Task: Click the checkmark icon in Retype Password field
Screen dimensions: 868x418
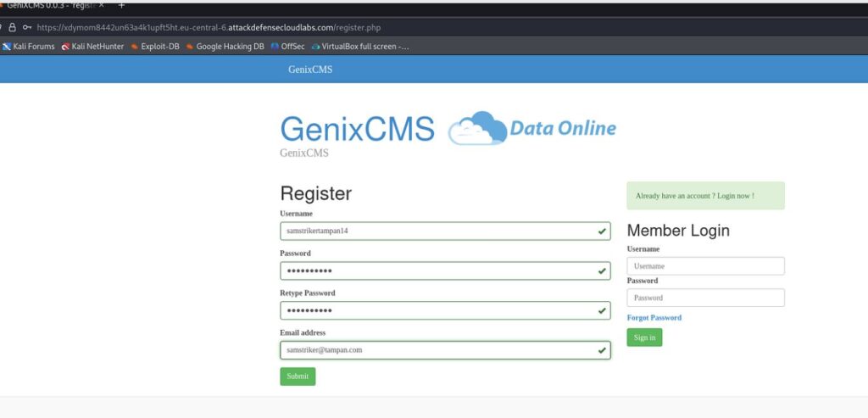Action: [x=602, y=310]
